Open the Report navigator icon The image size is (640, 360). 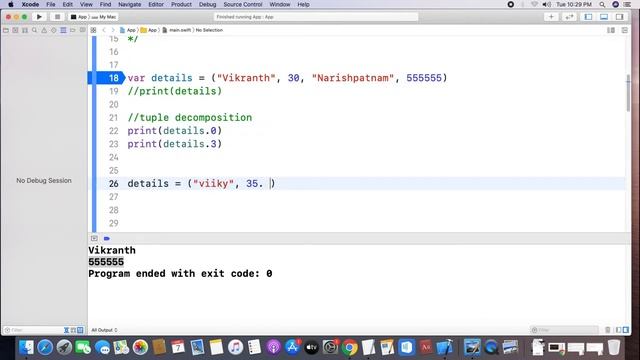(x=82, y=30)
